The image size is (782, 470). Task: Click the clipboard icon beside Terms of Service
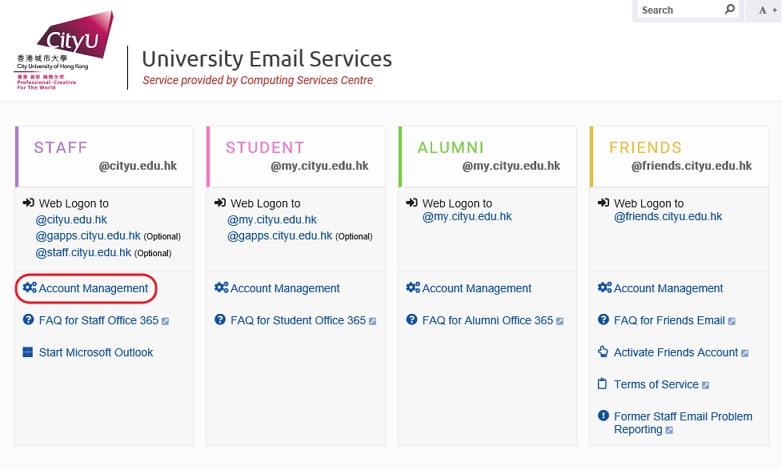[602, 384]
